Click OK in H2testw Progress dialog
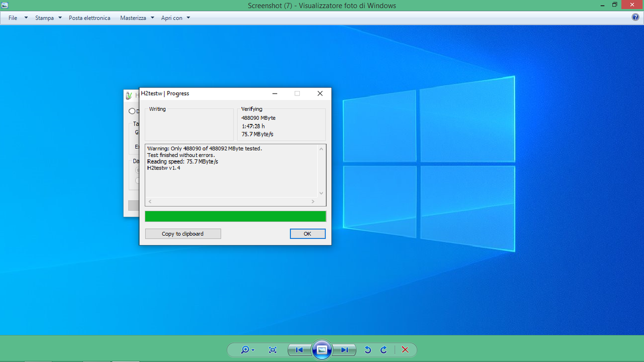Image resolution: width=644 pixels, height=362 pixels. tap(307, 234)
